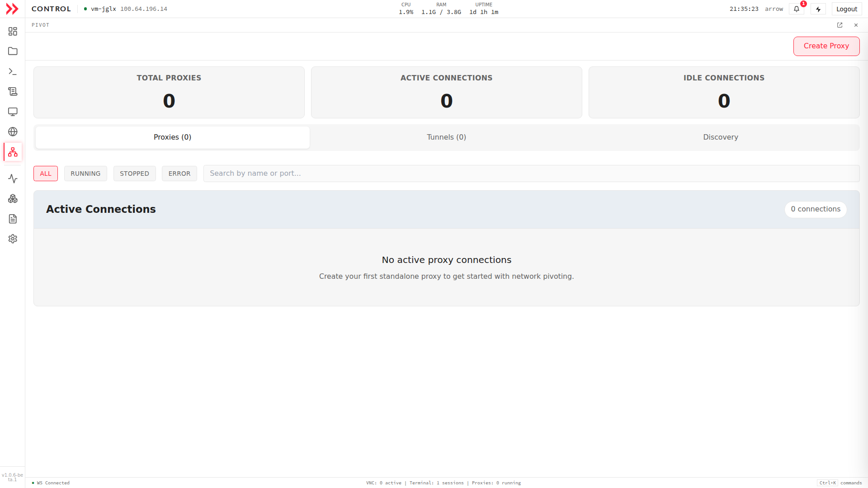Screen dimensions: 868x488
Task: Click the PIVOT panel title
Action: point(40,25)
